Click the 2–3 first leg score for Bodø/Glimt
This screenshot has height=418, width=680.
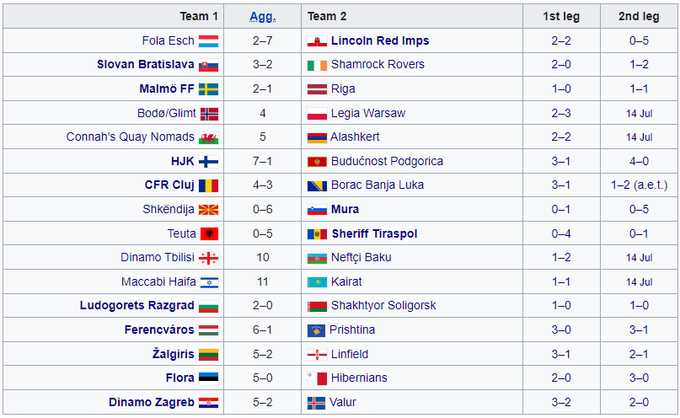(x=561, y=113)
